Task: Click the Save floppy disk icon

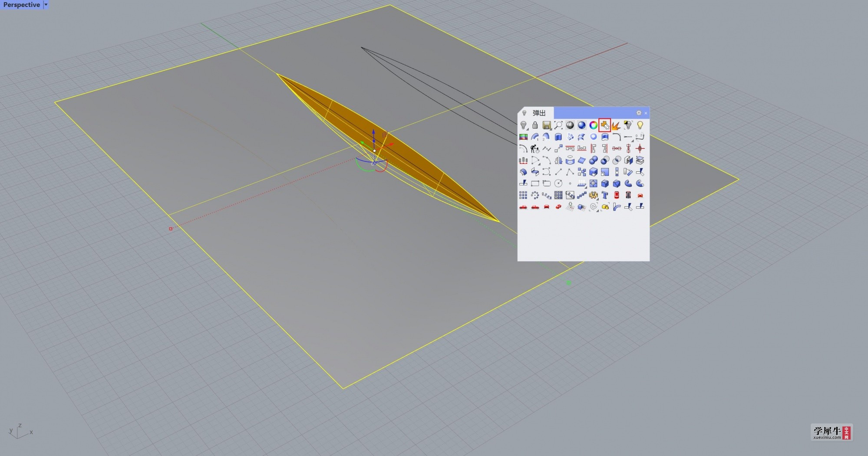Action: pyautogui.click(x=547, y=125)
